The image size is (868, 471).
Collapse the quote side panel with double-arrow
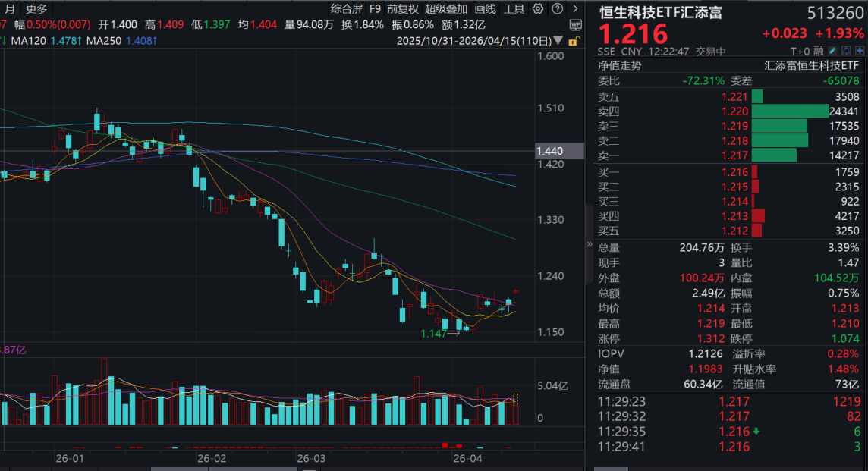point(590,244)
